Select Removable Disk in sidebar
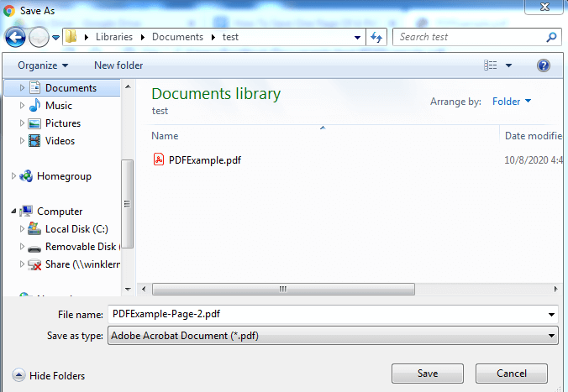Image resolution: width=568 pixels, height=392 pixels. coord(81,247)
